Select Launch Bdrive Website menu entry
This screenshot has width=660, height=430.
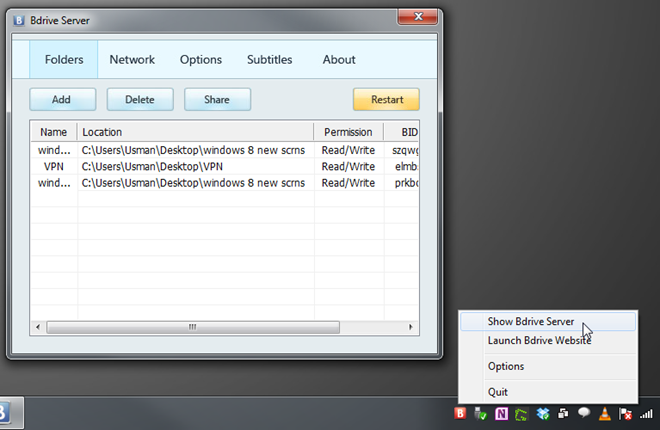pos(548,340)
